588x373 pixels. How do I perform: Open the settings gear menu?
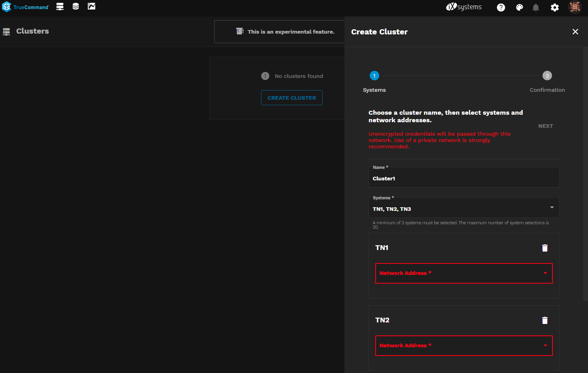554,8
